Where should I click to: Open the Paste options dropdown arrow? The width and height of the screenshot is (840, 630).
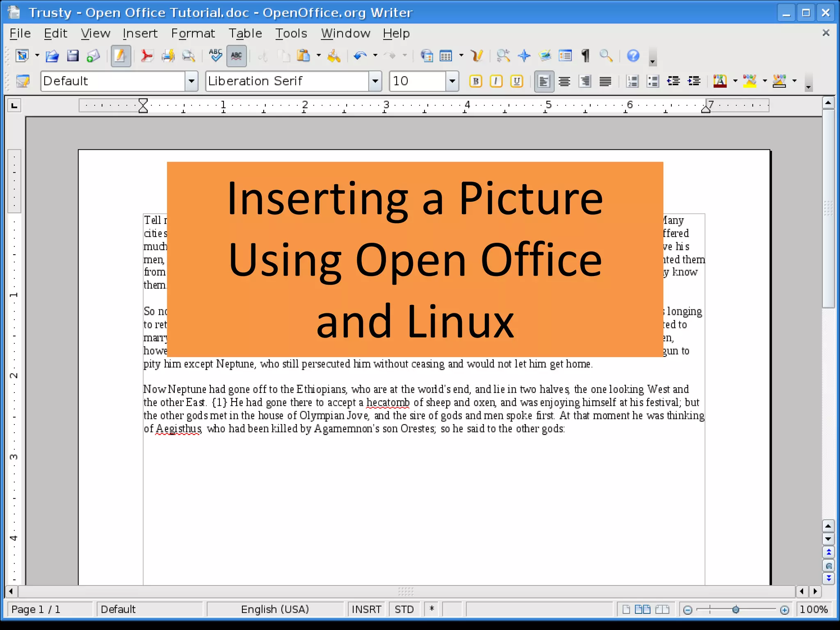pos(318,55)
